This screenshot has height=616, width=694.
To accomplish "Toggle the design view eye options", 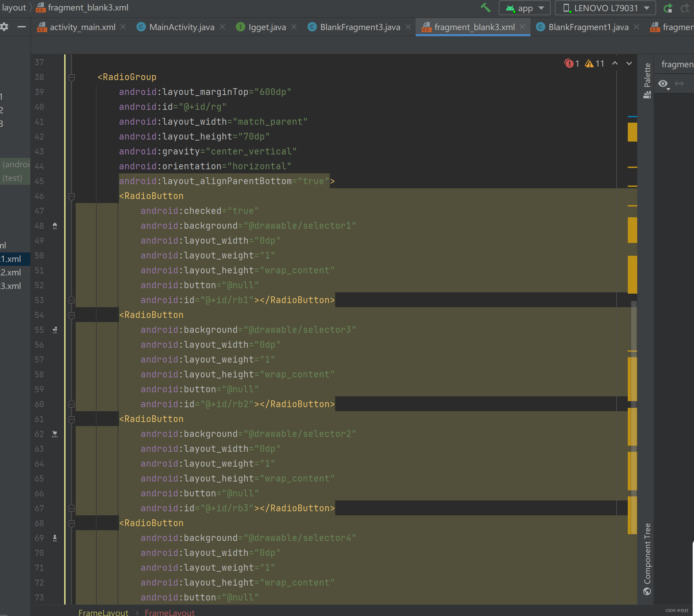I will click(663, 83).
